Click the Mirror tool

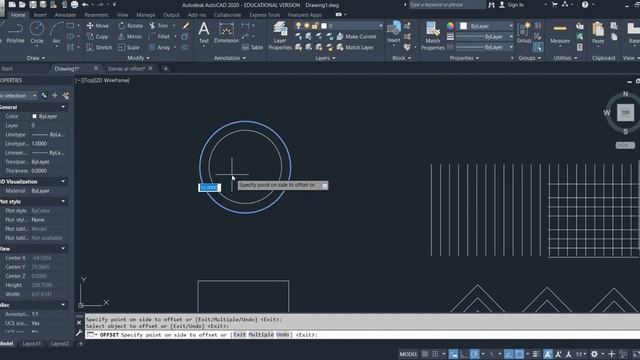[x=130, y=36]
